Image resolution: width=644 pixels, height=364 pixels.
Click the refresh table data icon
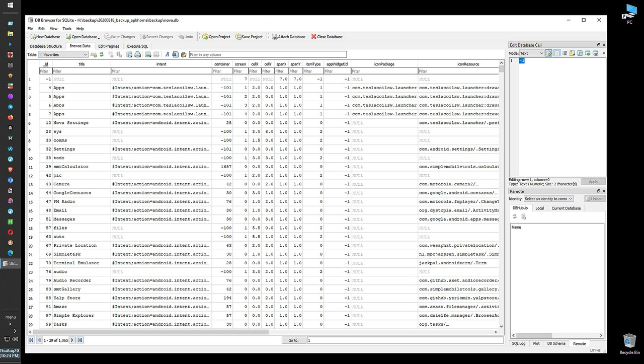[102, 54]
